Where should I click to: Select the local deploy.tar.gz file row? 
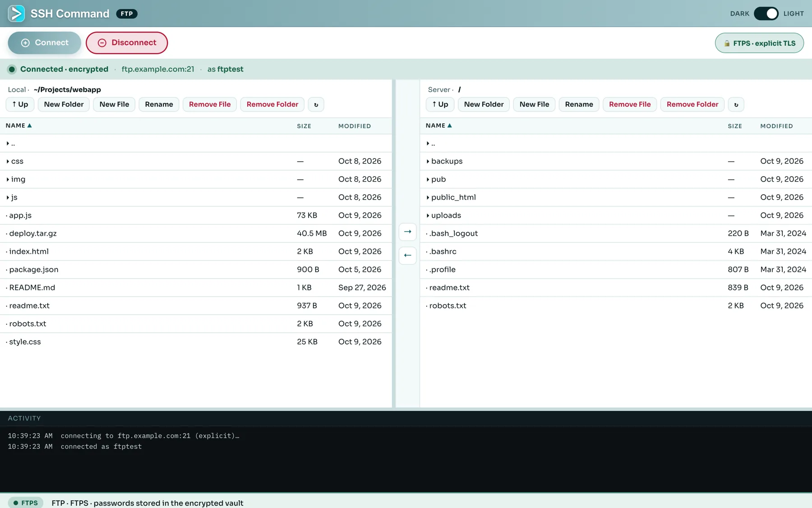click(x=196, y=233)
